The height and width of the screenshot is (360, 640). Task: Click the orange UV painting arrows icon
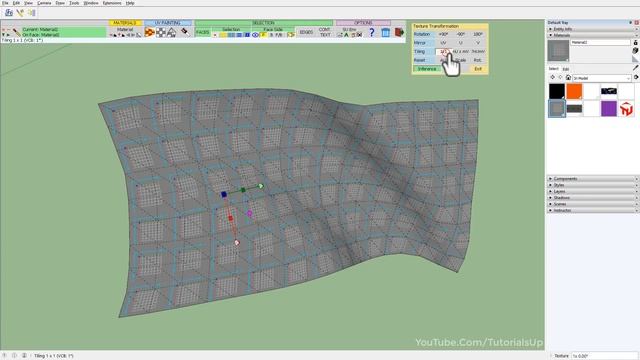pos(149,32)
